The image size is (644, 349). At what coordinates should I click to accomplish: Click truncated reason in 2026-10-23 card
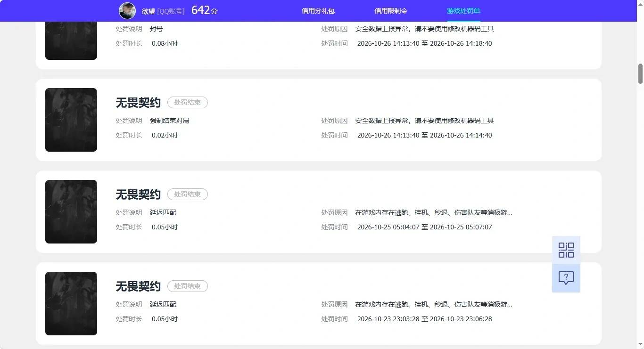coord(434,304)
